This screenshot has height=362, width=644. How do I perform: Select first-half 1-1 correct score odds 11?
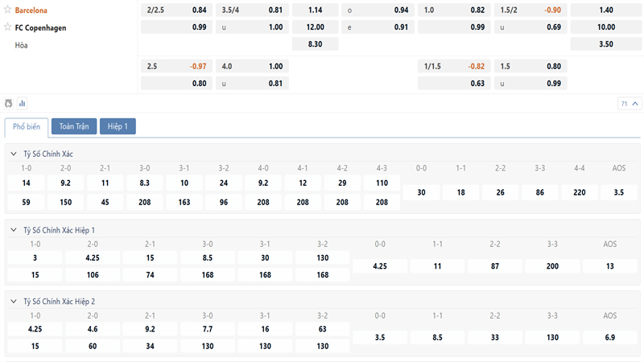click(x=437, y=265)
